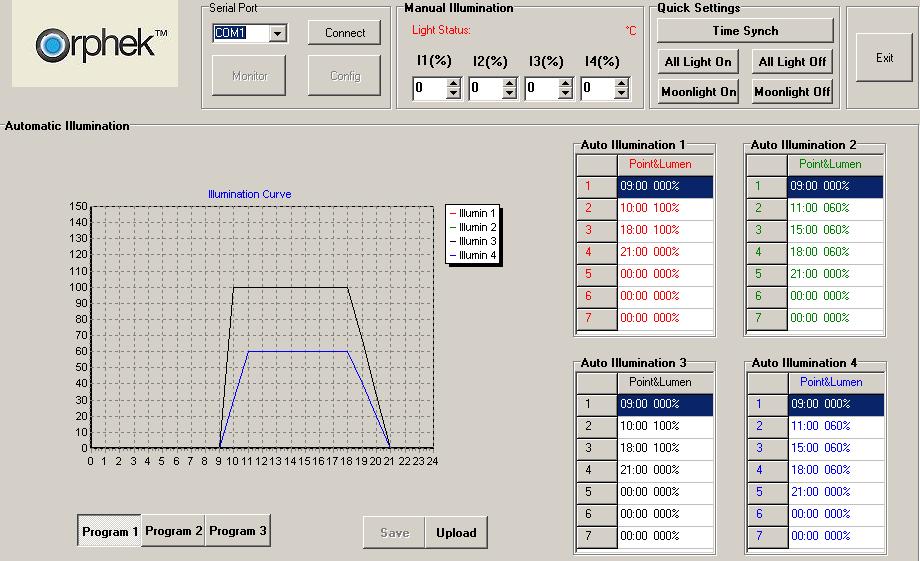This screenshot has width=920, height=561.
Task: Select Auto Illumination 4 row 11:00 060%
Action: coord(837,426)
